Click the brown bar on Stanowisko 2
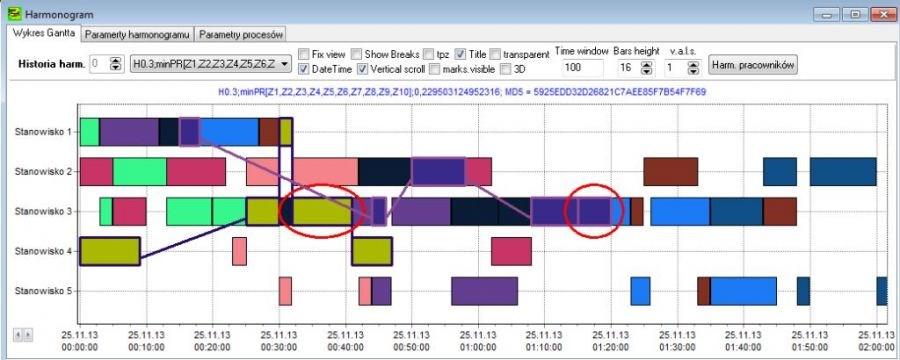Image resolution: width=900 pixels, height=360 pixels. (670, 171)
